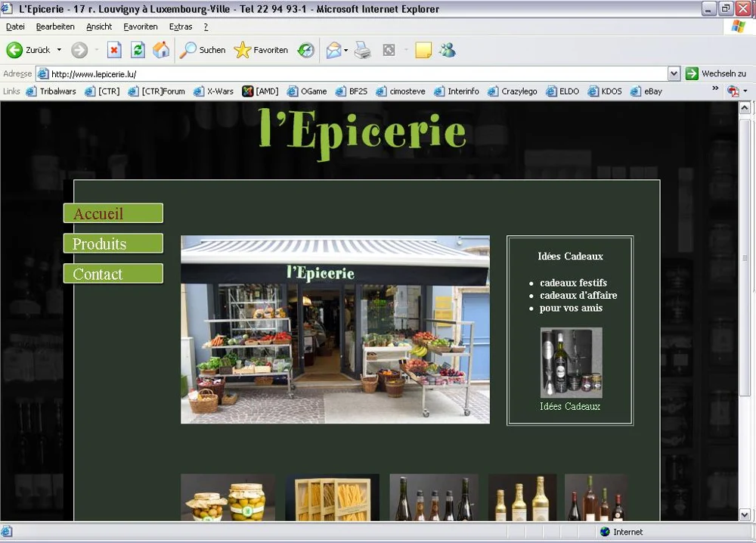Click the page icon in status bar

(6, 532)
